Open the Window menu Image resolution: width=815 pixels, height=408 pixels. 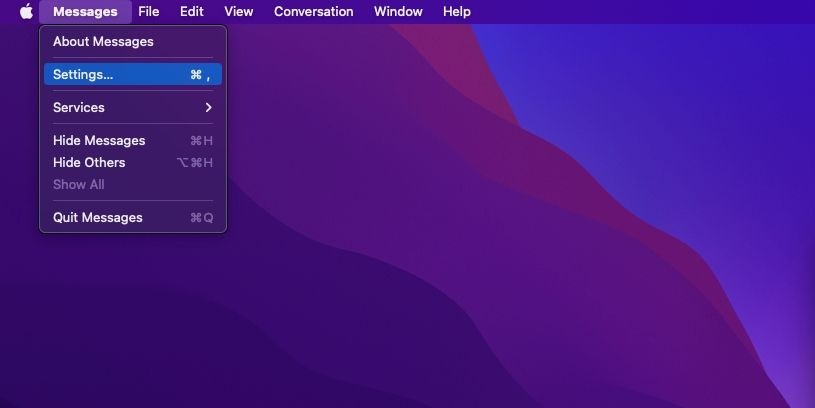[x=398, y=11]
